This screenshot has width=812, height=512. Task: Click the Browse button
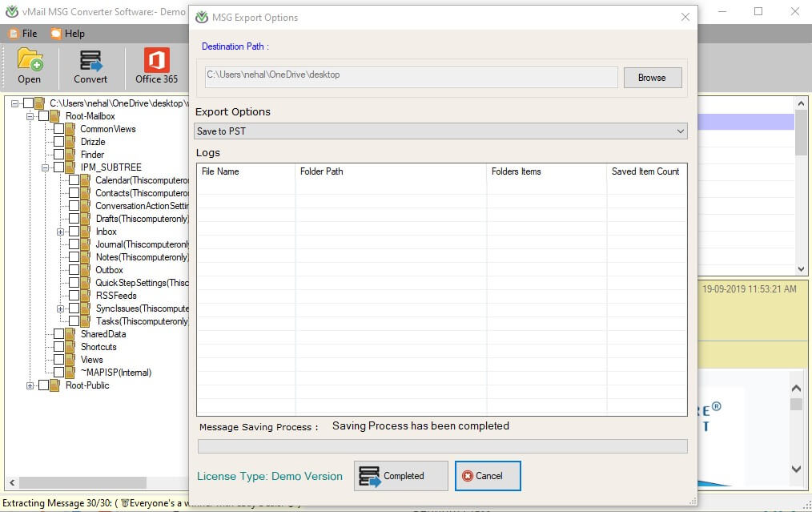pos(653,78)
